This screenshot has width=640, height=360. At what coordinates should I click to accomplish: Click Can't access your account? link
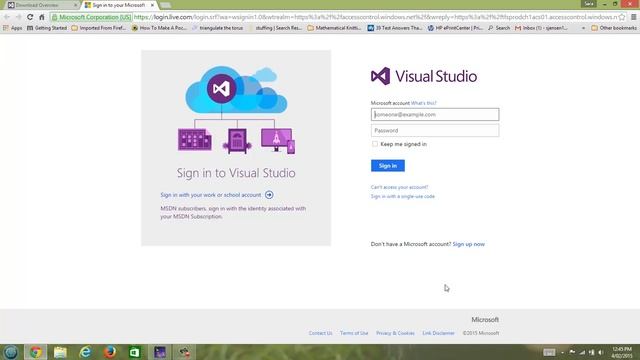click(399, 187)
